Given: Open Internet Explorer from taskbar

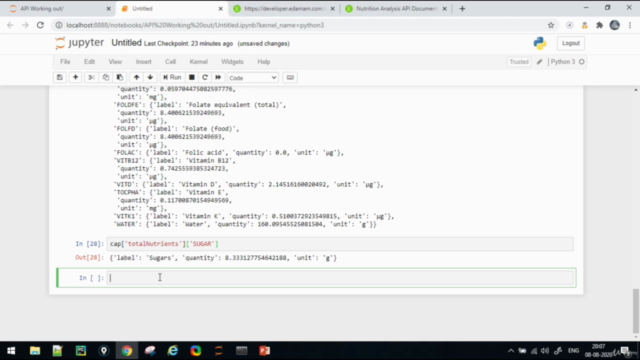Looking at the screenshot, I should [173, 351].
